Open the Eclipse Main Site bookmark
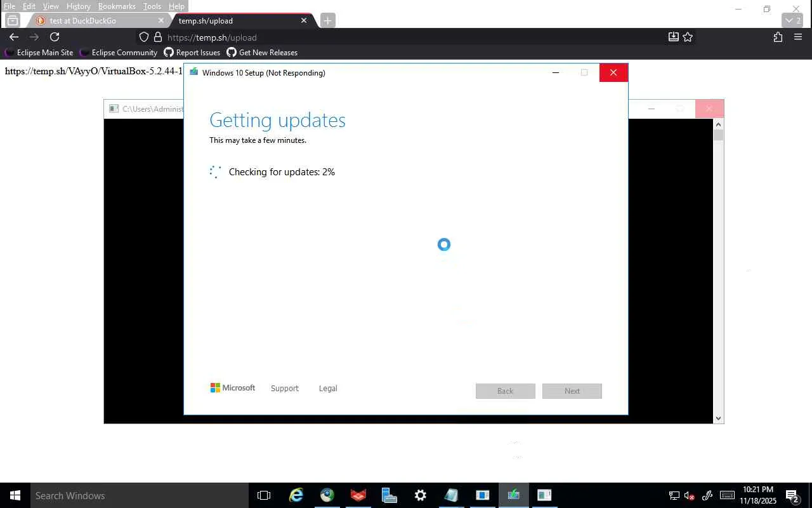812x508 pixels. [39, 53]
